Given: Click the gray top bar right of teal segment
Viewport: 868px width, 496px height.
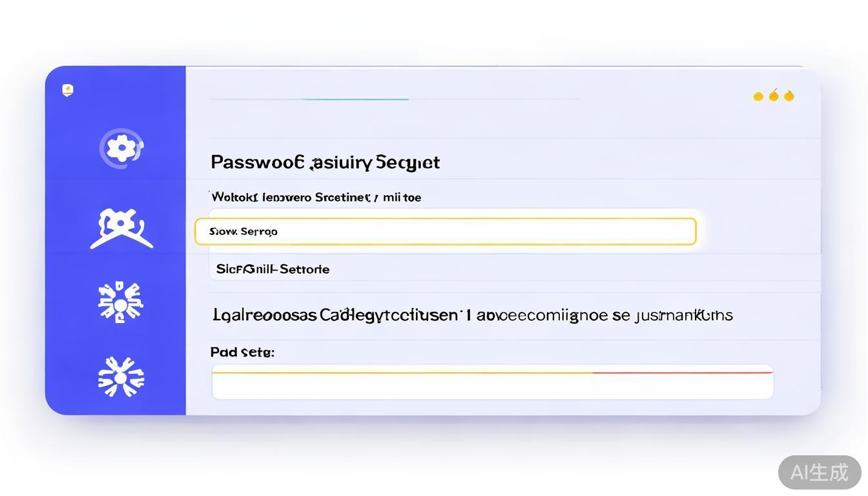Looking at the screenshot, I should pos(494,99).
